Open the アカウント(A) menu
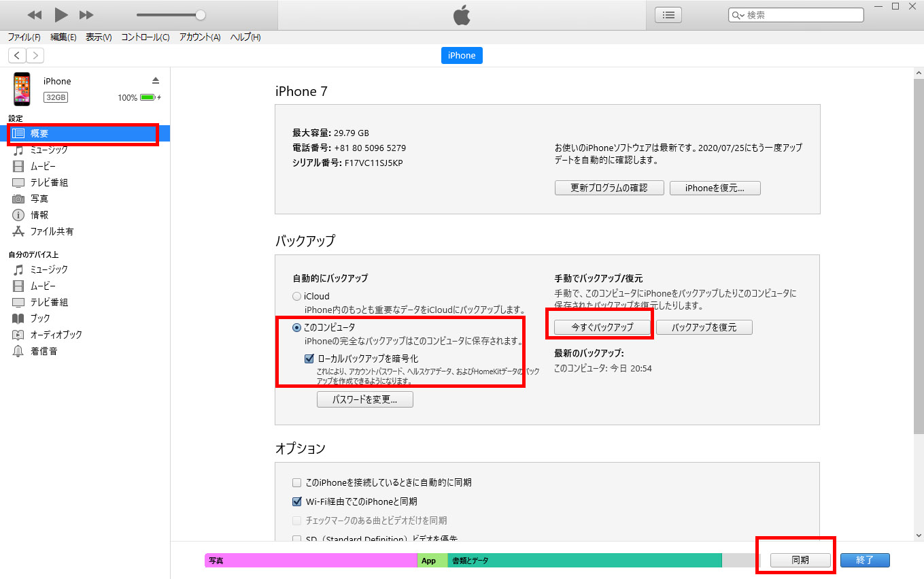 click(x=200, y=37)
